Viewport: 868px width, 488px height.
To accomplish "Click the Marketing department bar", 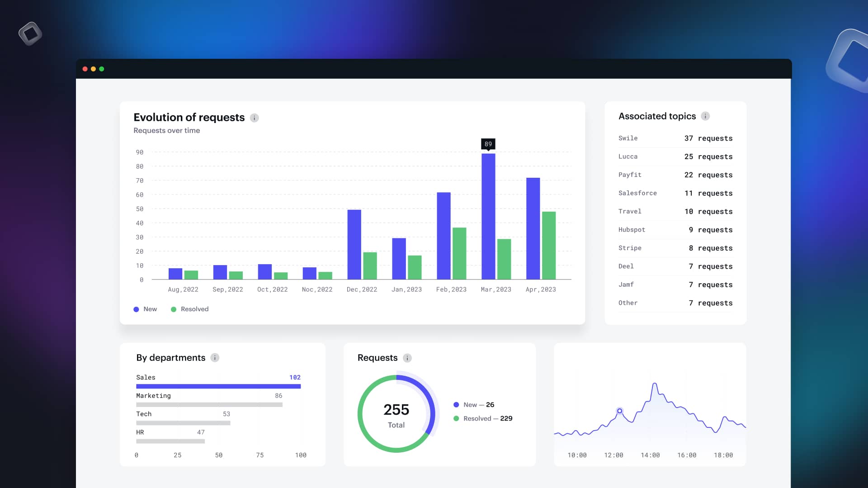I will point(209,405).
